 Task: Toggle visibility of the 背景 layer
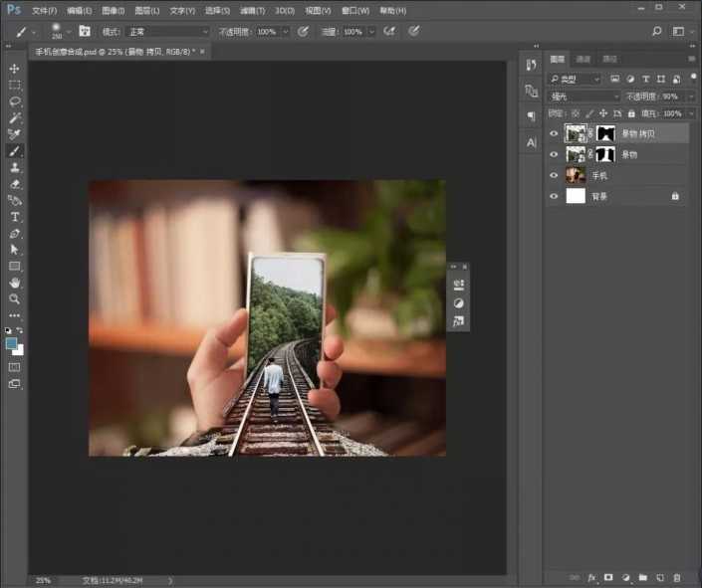(x=555, y=197)
